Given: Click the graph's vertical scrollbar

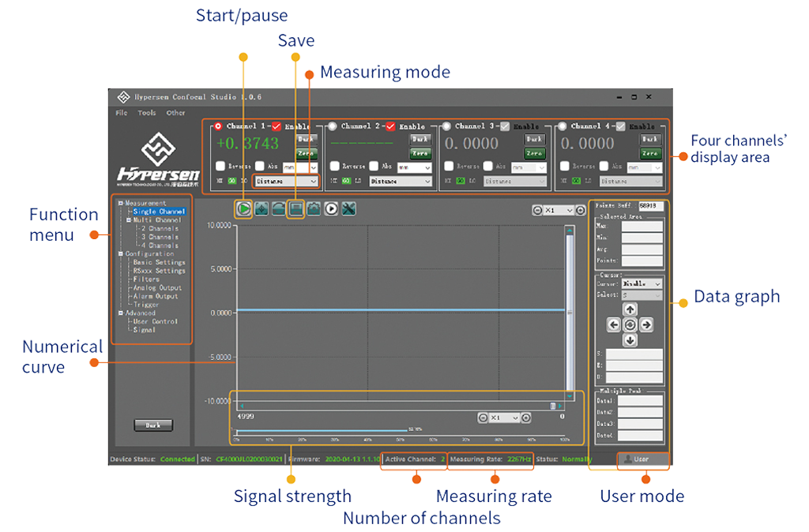Looking at the screenshot, I should pyautogui.click(x=570, y=313).
